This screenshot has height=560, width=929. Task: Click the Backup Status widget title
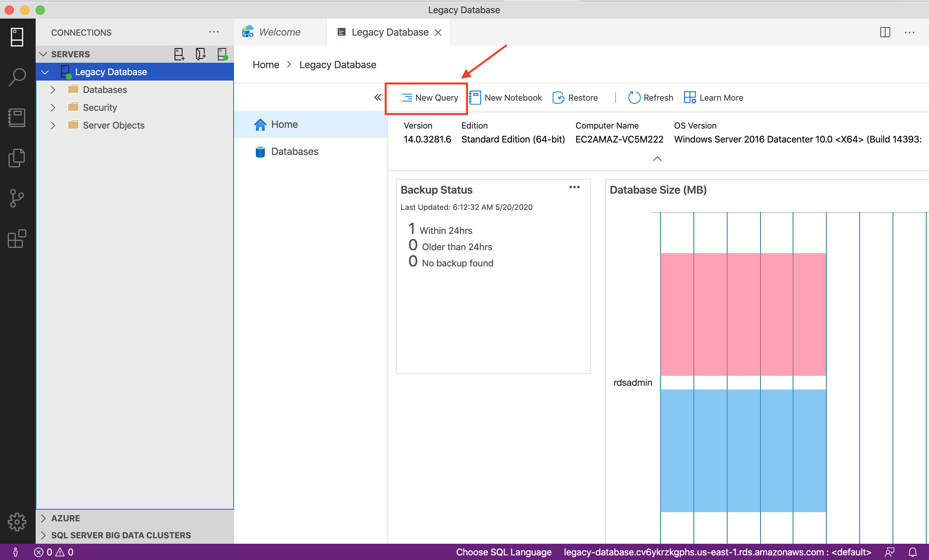[x=437, y=190]
